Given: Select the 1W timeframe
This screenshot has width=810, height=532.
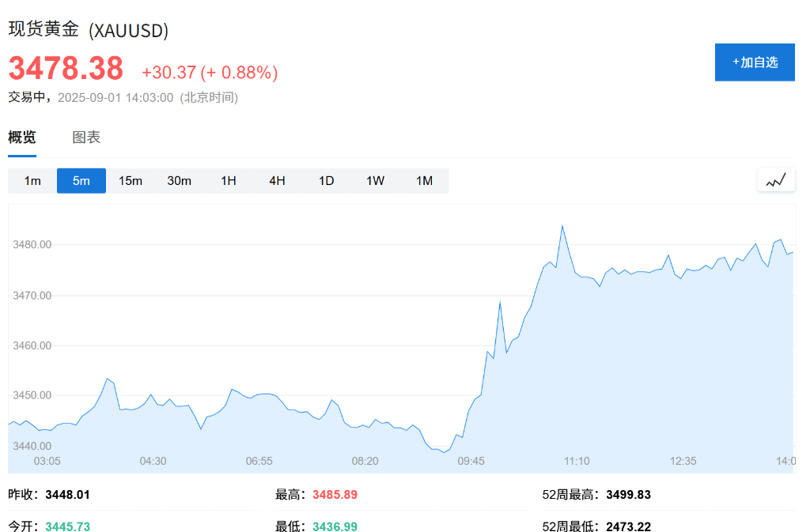Looking at the screenshot, I should pos(375,180).
